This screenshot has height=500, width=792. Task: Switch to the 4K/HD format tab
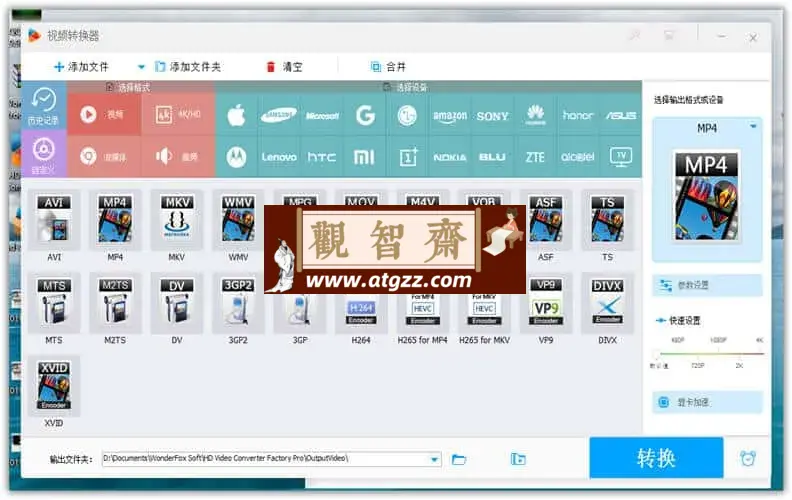coord(178,115)
